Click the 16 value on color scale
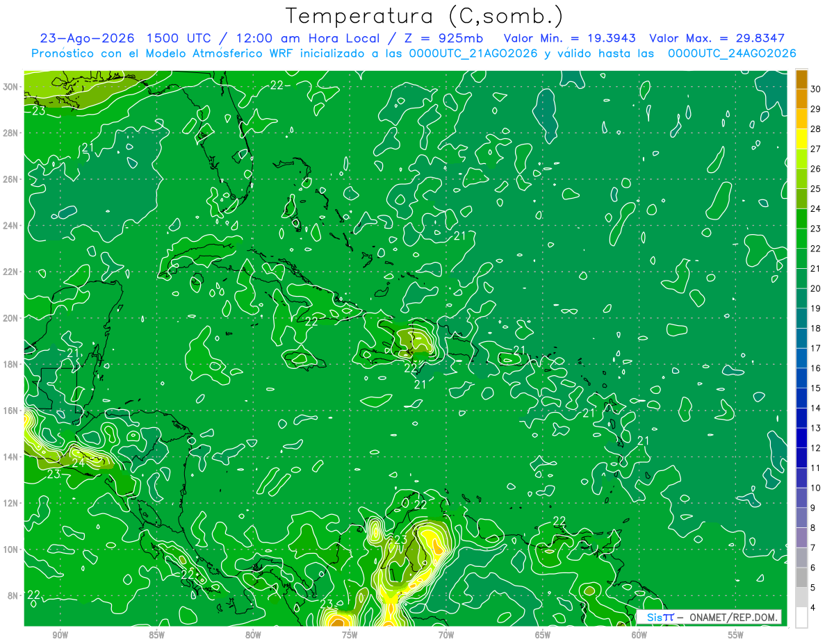834x644 pixels. pos(816,368)
